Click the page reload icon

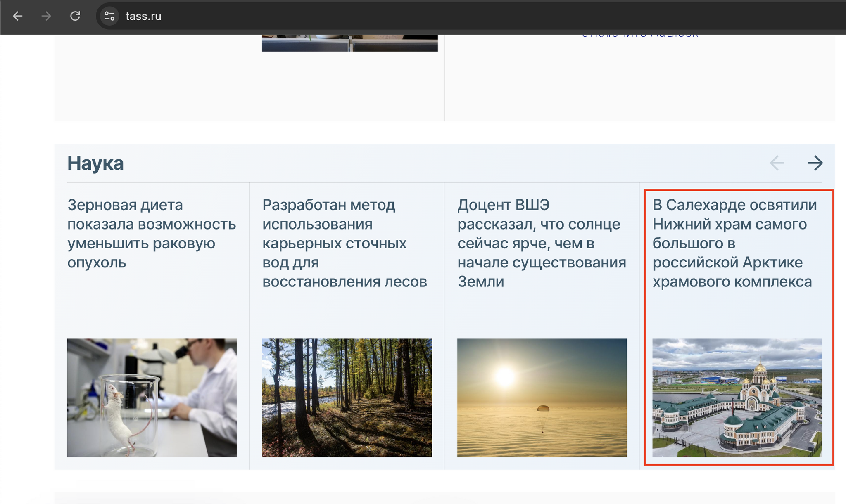point(75,16)
